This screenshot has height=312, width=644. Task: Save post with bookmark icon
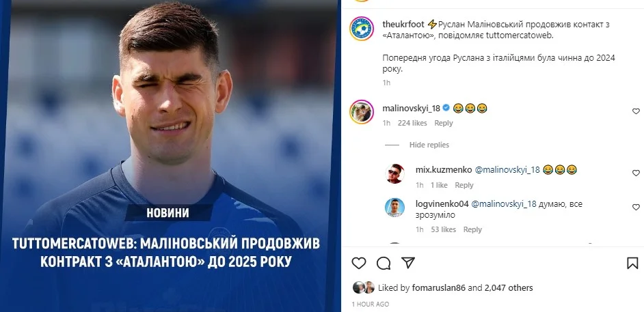(632, 264)
